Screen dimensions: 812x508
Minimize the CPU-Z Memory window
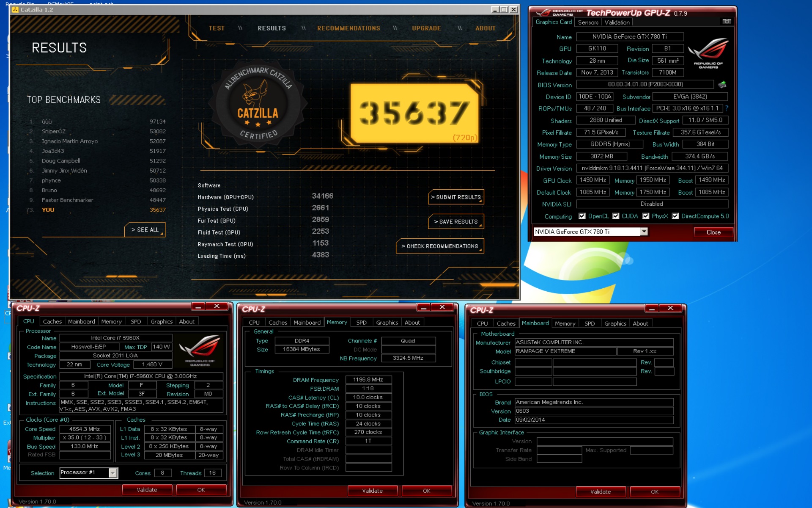click(x=423, y=307)
